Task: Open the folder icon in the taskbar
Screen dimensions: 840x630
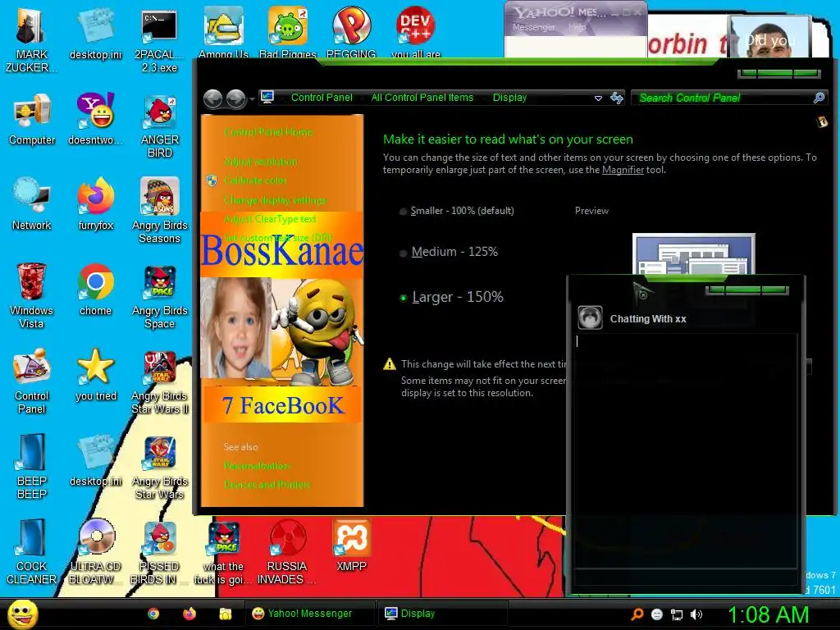Action: [226, 614]
